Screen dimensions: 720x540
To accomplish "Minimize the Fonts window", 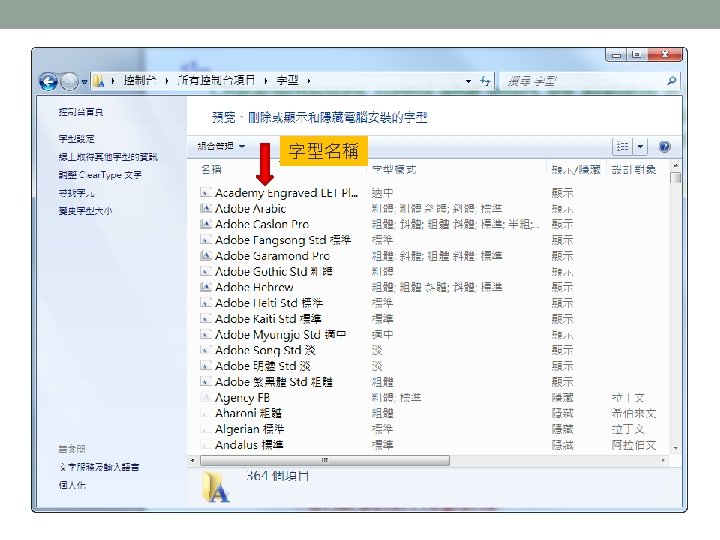I will coord(616,55).
